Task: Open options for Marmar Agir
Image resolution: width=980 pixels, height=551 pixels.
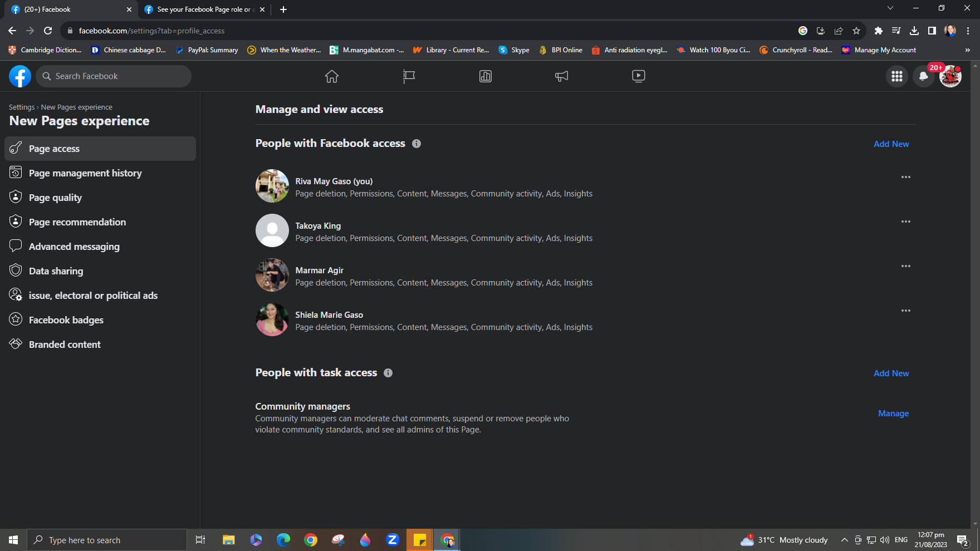Action: pos(906,266)
